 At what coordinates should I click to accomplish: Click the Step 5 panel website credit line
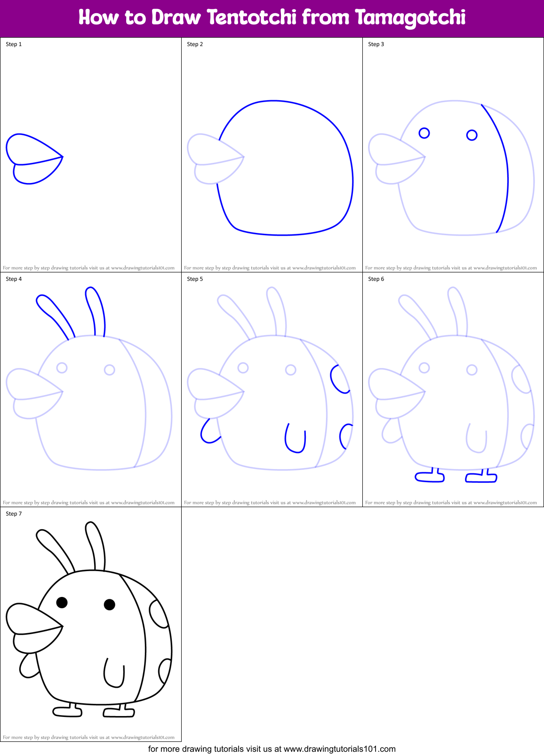tap(270, 502)
